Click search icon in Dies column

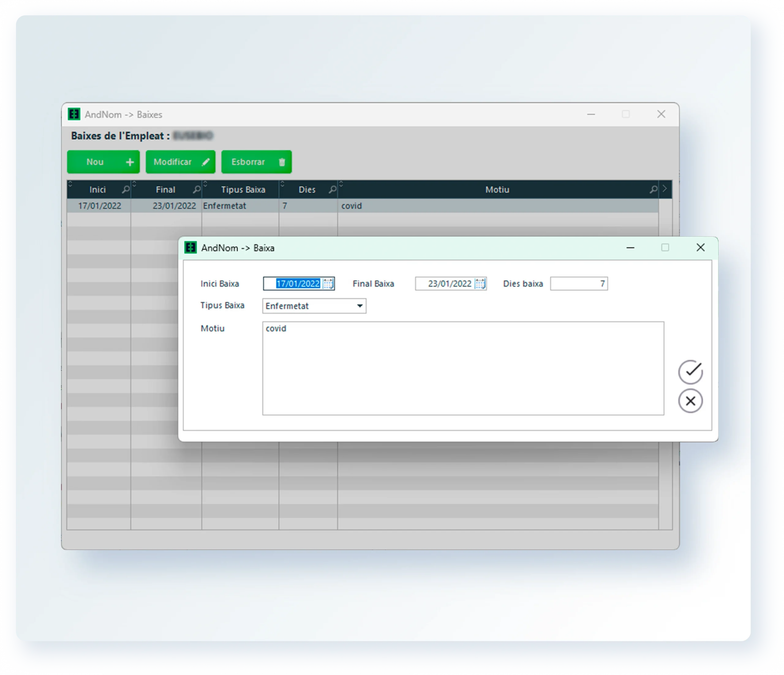click(x=332, y=189)
